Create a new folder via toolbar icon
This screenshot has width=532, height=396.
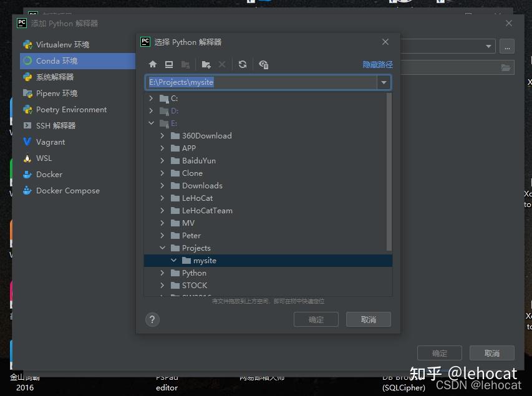pyautogui.click(x=206, y=64)
